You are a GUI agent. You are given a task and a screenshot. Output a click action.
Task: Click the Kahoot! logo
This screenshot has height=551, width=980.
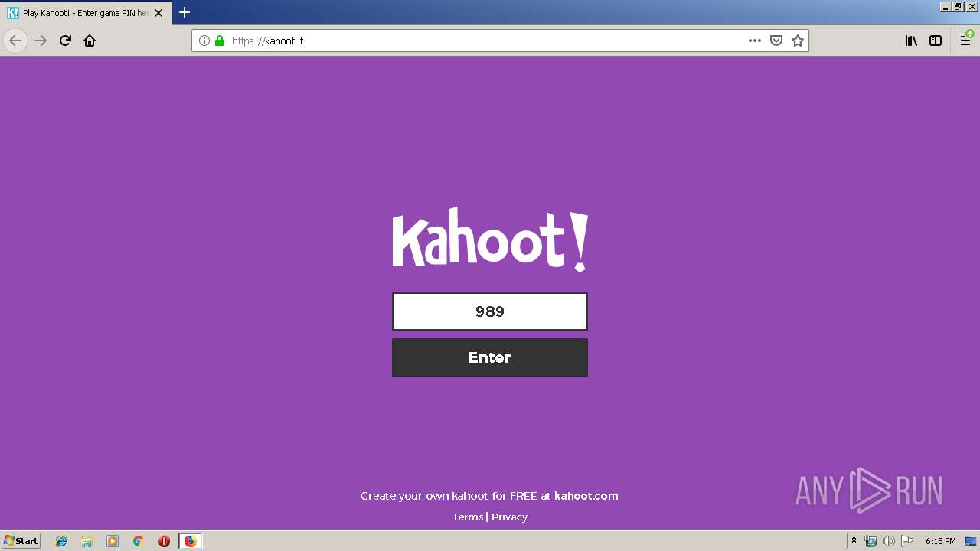coord(490,239)
